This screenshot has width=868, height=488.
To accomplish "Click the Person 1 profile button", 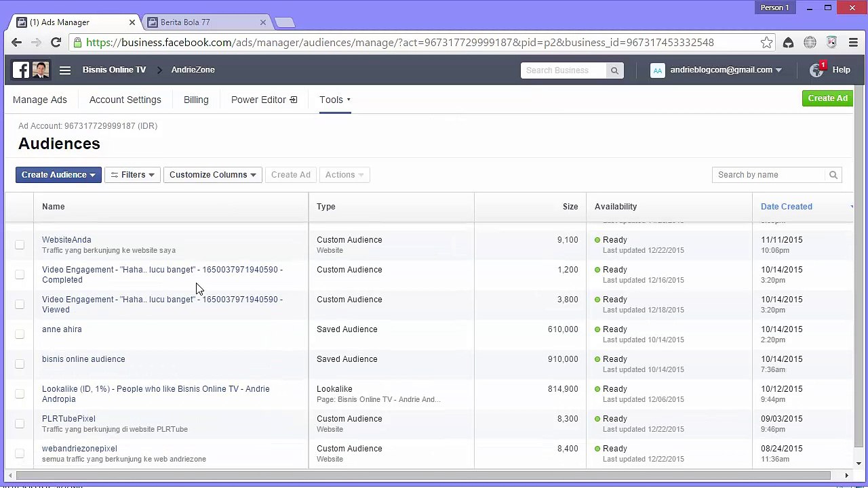I will pyautogui.click(x=774, y=8).
